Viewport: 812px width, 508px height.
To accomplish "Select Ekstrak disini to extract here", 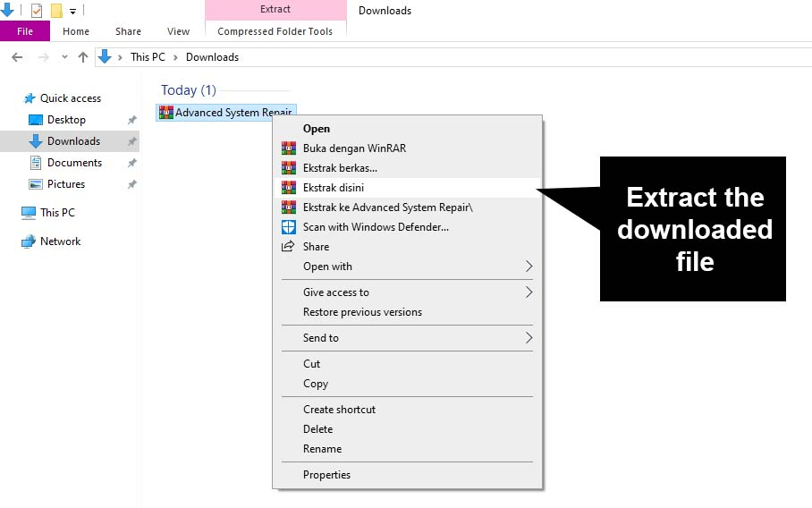I will coord(407,188).
